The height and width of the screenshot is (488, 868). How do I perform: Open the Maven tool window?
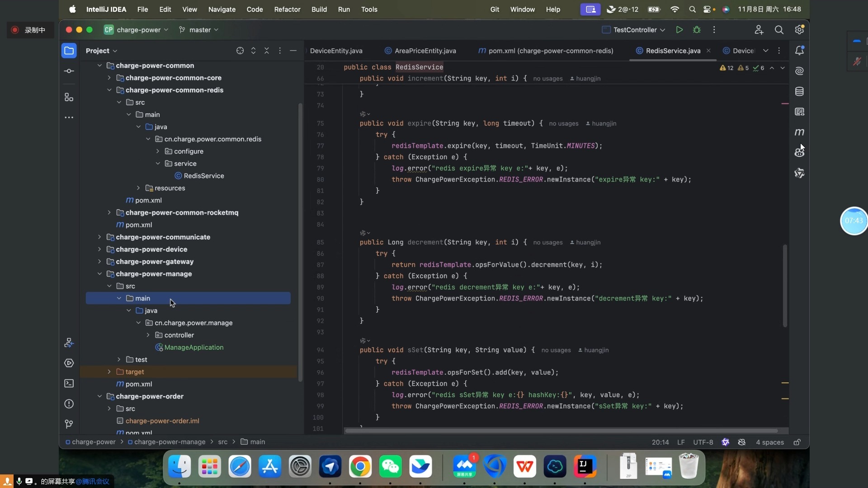[799, 132]
